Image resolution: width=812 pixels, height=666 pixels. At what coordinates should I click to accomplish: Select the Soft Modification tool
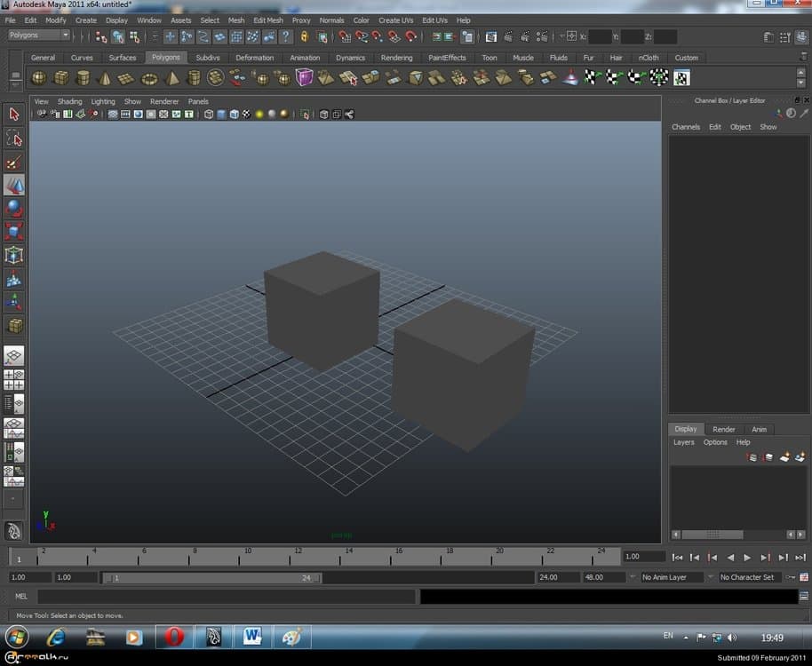point(14,279)
